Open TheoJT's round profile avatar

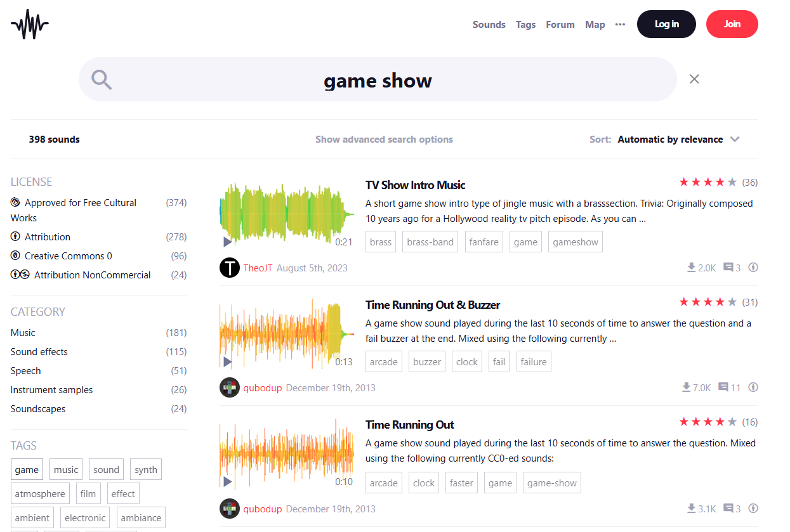[x=230, y=268]
